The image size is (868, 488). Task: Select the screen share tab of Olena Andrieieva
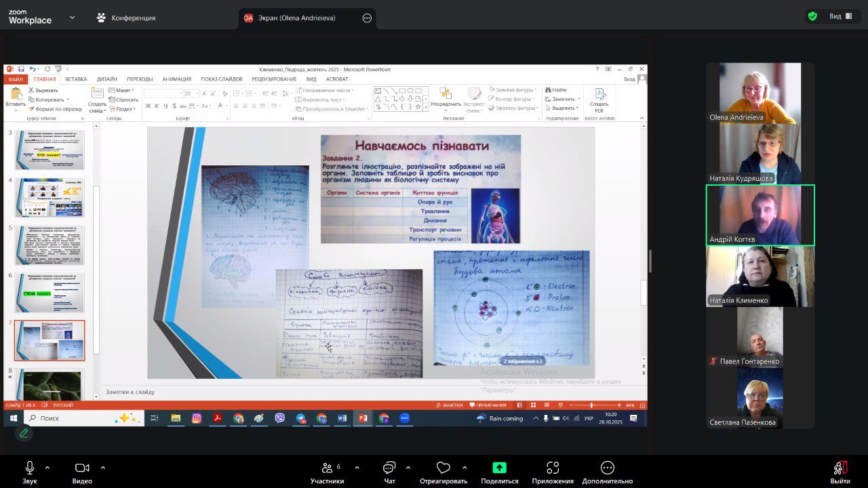tap(298, 18)
